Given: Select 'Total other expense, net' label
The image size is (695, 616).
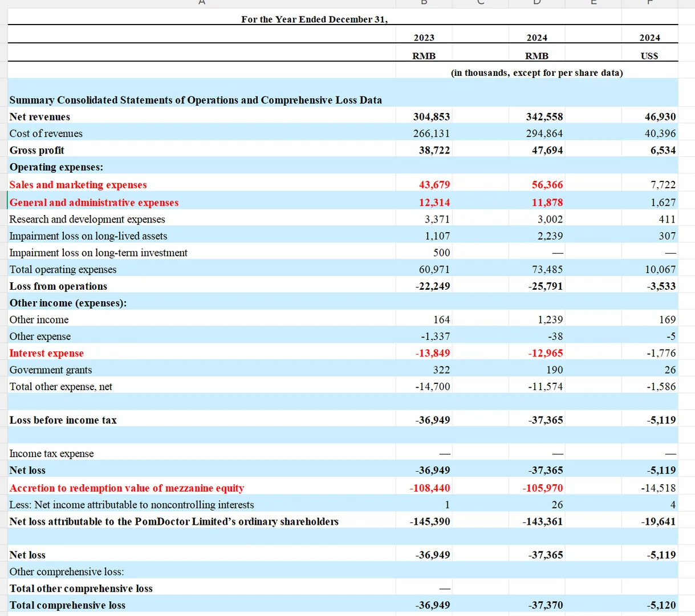Looking at the screenshot, I should [61, 387].
